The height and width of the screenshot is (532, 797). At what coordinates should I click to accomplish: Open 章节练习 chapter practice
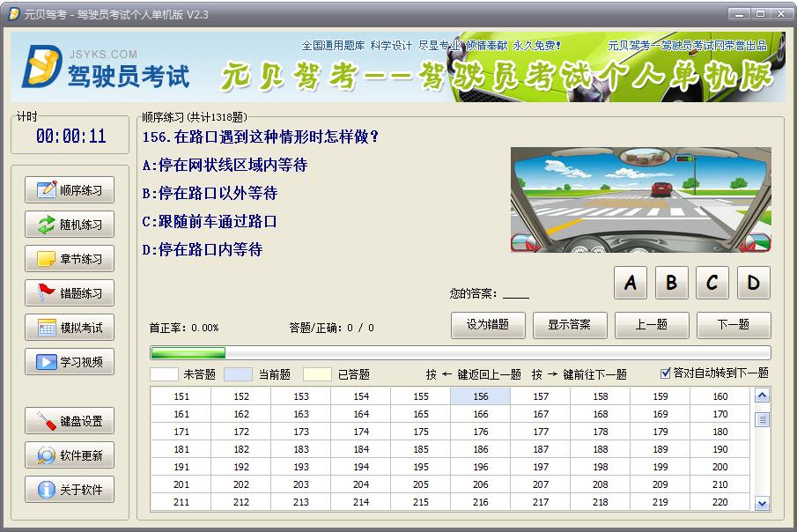70,259
